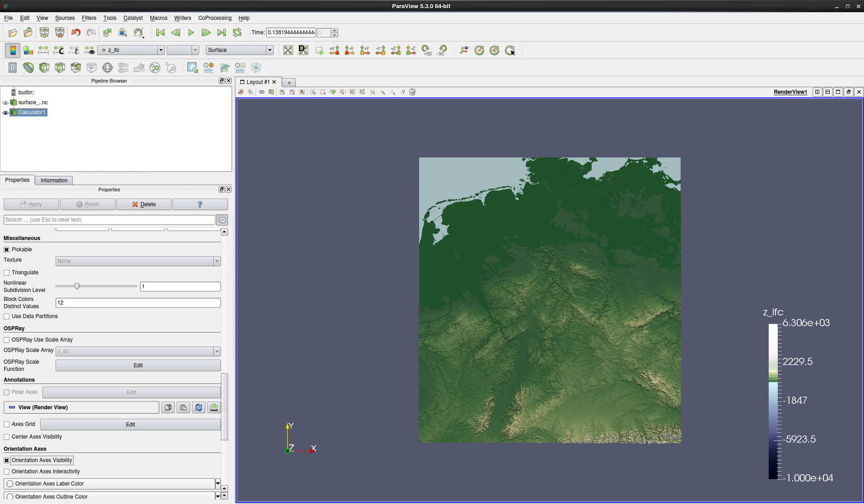Uncheck Orientation Axes Visibility
Screen dimensions: 864x504
point(7,461)
